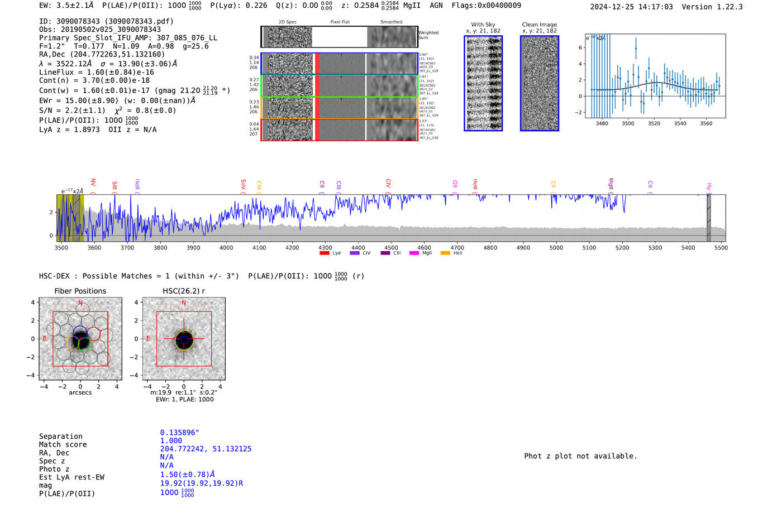
Task: Select the blue-framed fiber 2D spectrum row
Action: point(340,64)
